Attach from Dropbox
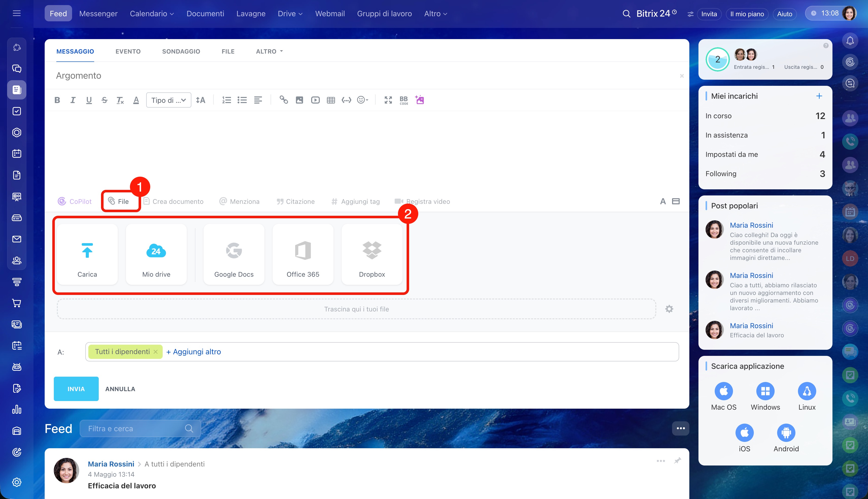This screenshot has width=868, height=499. click(372, 255)
